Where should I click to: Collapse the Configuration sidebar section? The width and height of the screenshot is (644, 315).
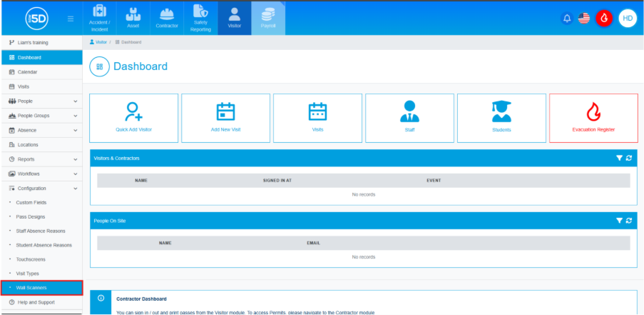41,189
